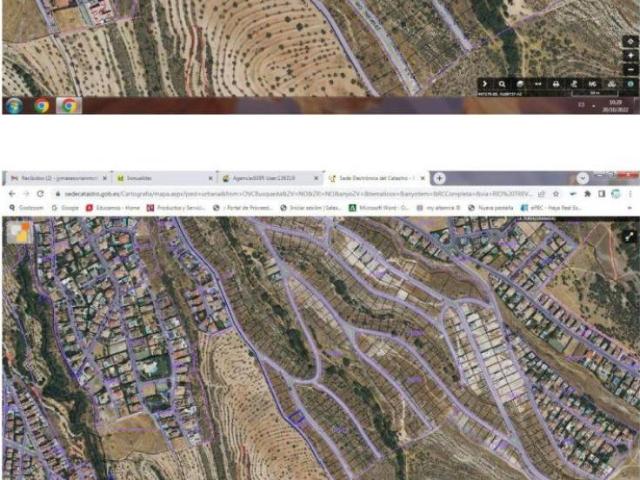
Task: Switch to the Recibidos Gmail tab
Action: point(59,178)
